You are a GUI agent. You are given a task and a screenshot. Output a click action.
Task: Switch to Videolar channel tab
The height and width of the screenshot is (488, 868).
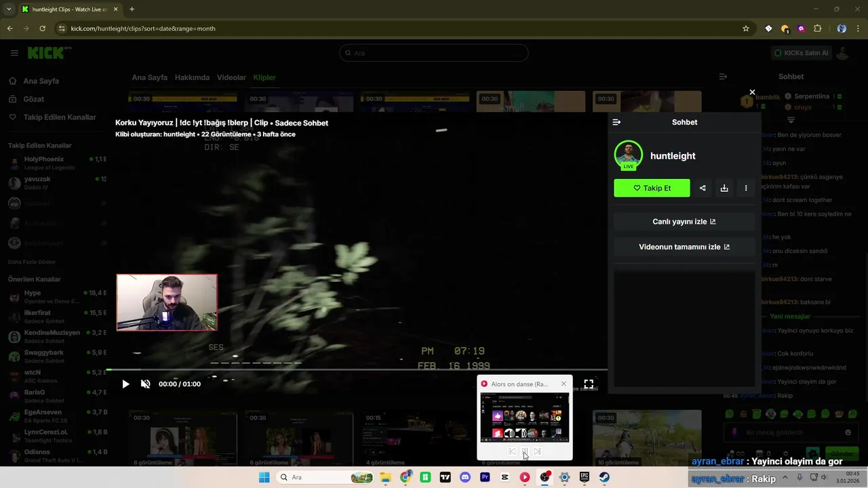pyautogui.click(x=231, y=77)
